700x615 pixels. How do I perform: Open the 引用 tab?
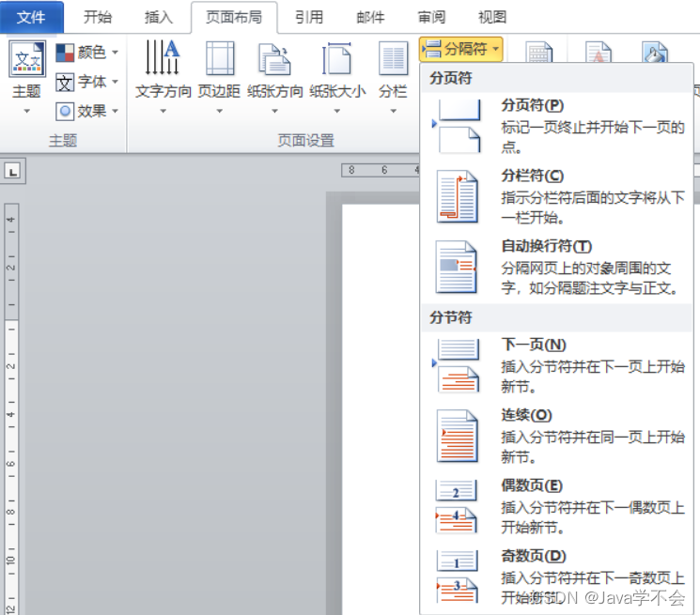pos(309,17)
